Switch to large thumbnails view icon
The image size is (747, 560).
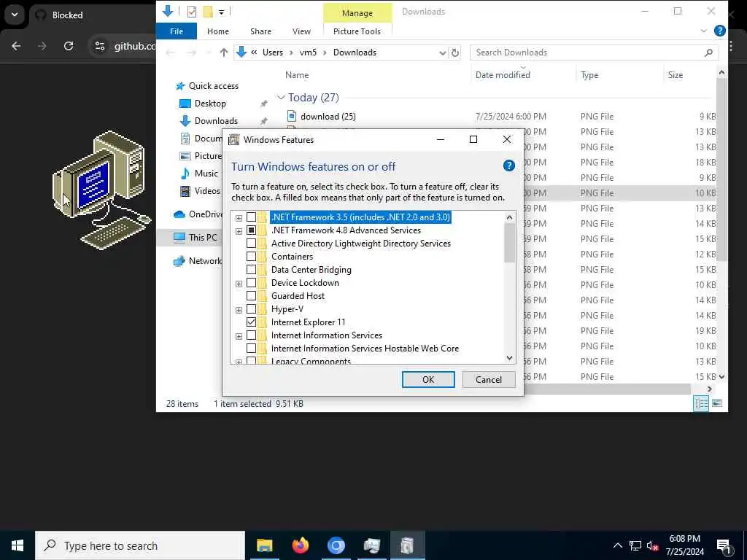(717, 404)
